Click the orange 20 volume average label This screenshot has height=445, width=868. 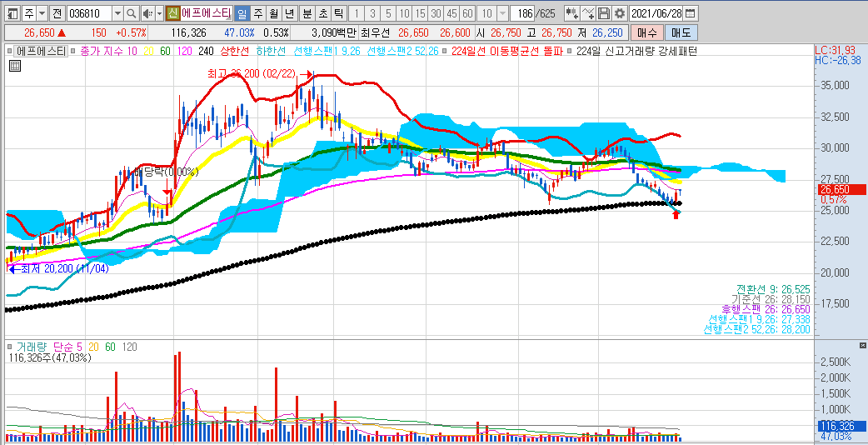point(93,347)
